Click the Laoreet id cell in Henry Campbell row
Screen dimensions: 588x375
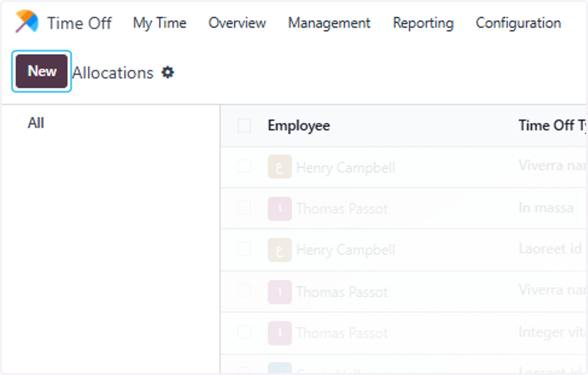click(x=550, y=249)
